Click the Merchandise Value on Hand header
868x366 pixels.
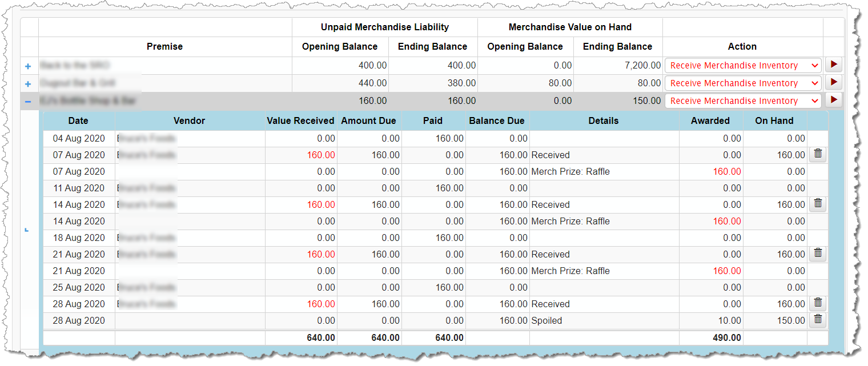pyautogui.click(x=570, y=27)
